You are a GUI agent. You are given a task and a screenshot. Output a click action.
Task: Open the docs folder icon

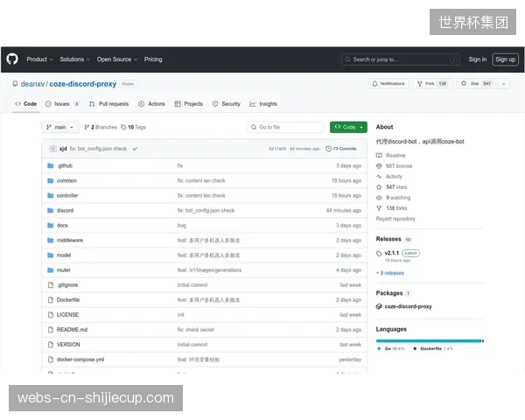51,226
